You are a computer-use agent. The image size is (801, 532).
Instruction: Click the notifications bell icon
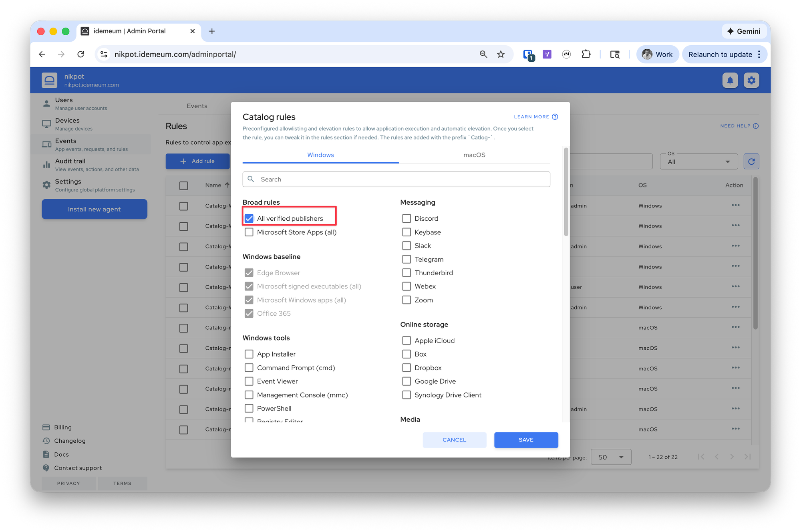click(x=730, y=81)
